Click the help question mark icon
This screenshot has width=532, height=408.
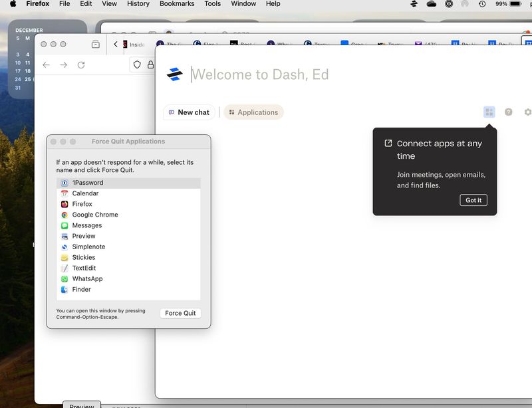coord(509,112)
